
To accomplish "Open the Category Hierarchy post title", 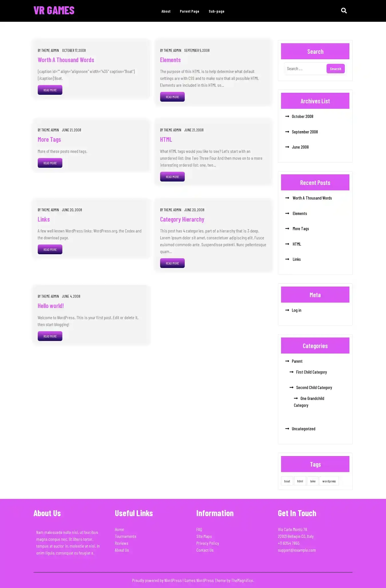I will (x=182, y=219).
